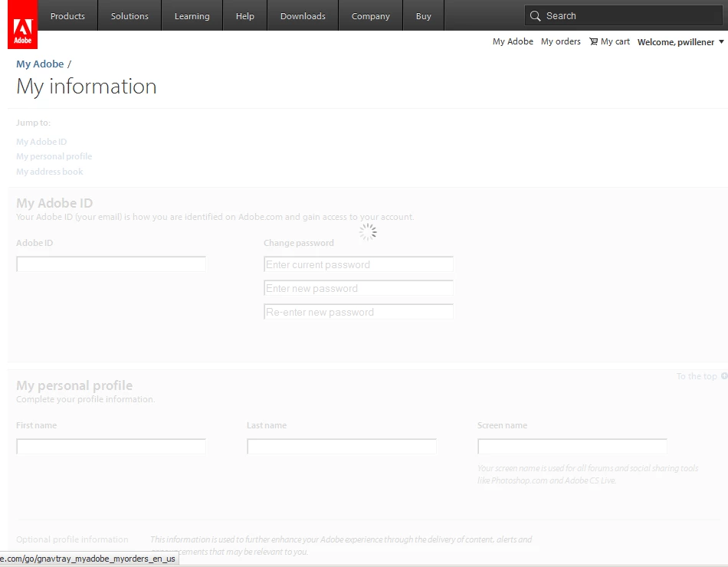Open the Learning menu
728x567 pixels.
click(192, 16)
